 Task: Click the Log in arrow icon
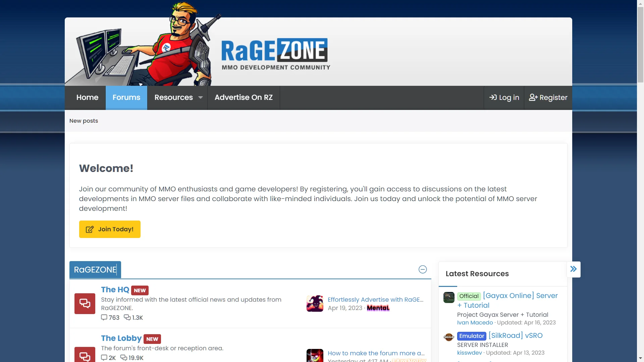pos(493,97)
